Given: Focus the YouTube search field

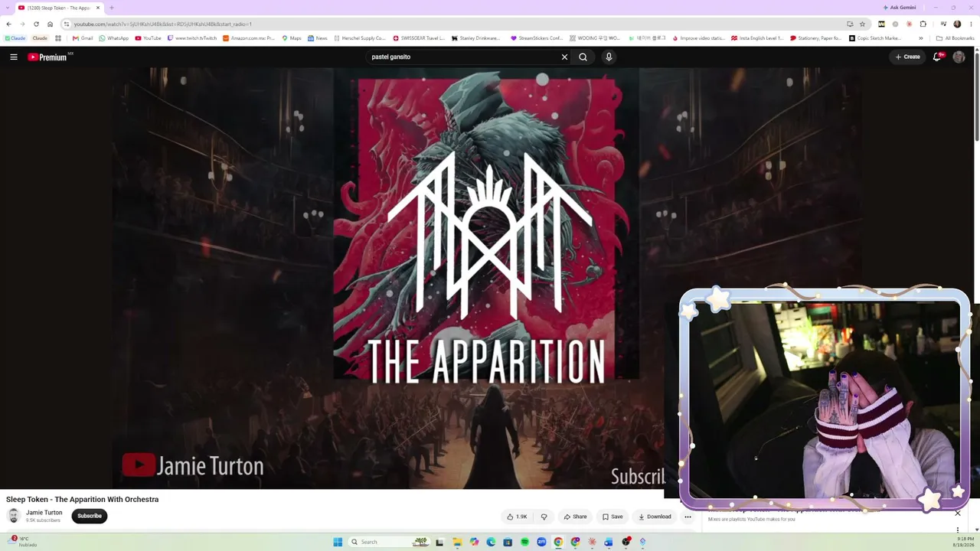Looking at the screenshot, I should (463, 57).
